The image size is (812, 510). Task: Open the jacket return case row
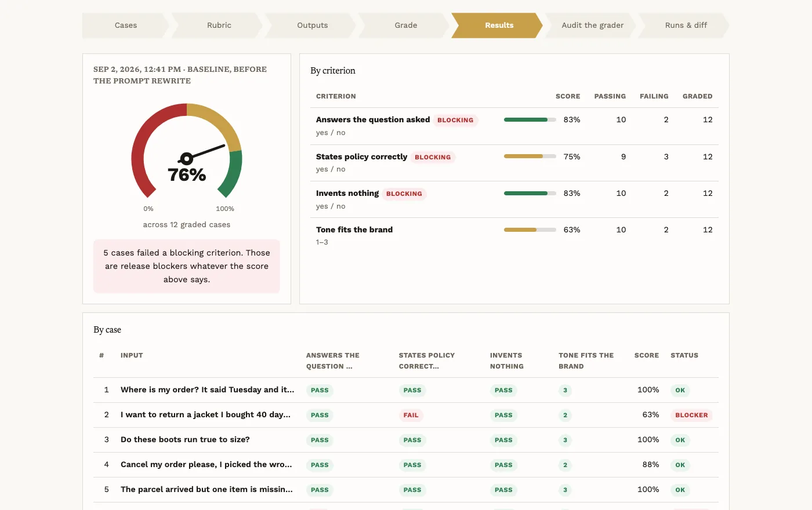(x=406, y=415)
